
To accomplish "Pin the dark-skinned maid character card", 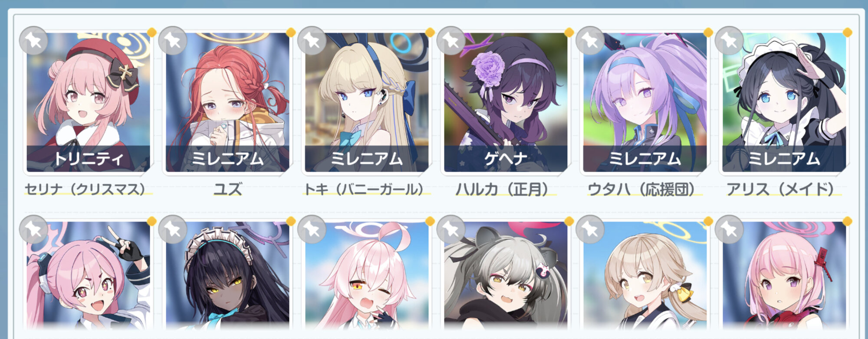I will [173, 229].
